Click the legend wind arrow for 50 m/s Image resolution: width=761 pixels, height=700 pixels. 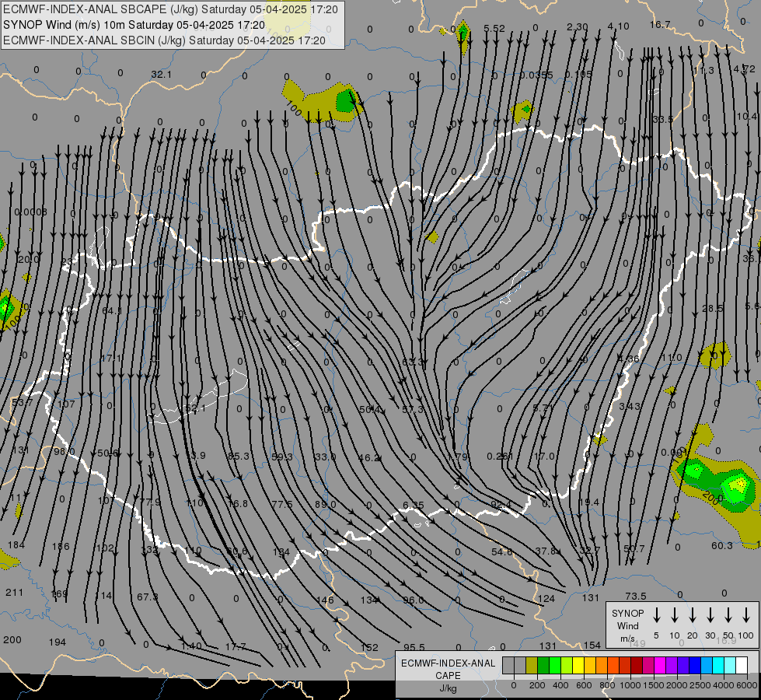(728, 615)
